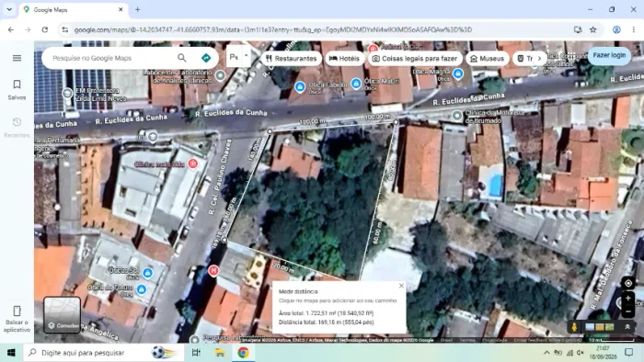Open the Chrome profile icon

(616, 29)
